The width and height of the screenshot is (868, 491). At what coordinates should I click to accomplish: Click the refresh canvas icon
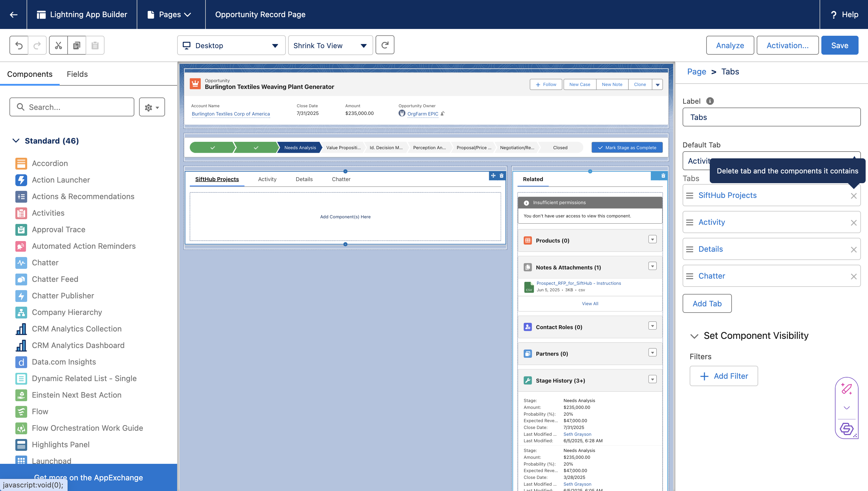(385, 45)
